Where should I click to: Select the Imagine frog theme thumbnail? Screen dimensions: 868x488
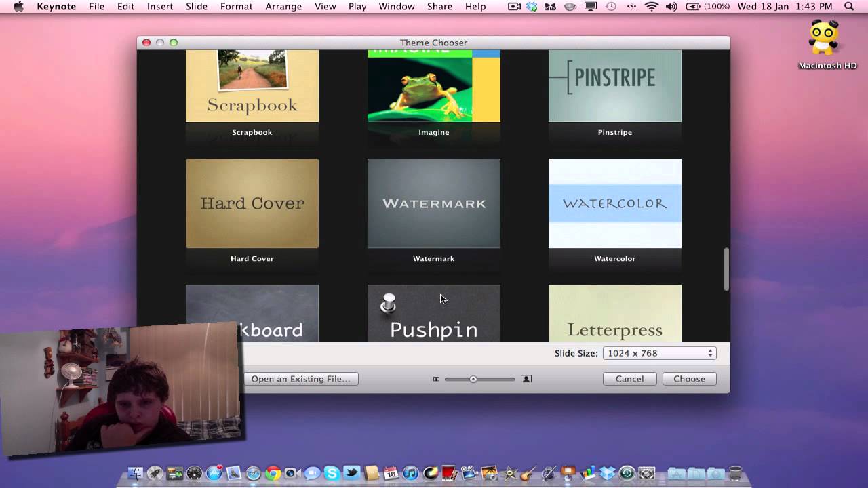click(434, 86)
